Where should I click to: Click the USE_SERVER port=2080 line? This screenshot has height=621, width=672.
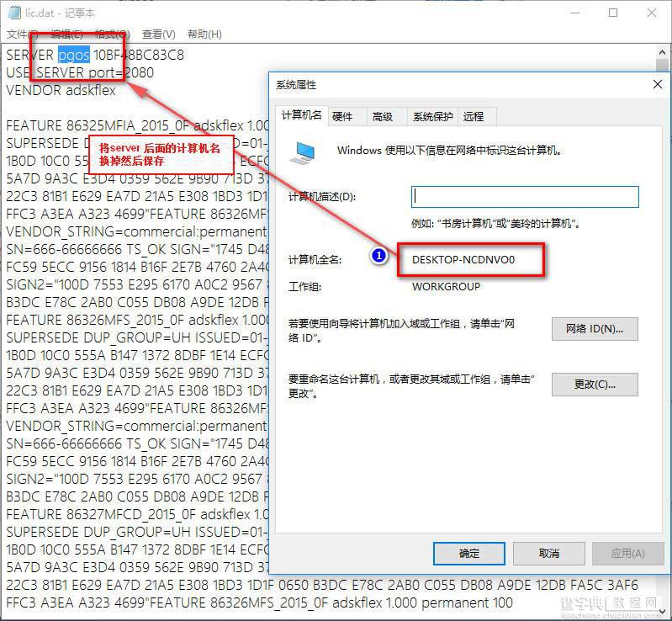point(80,72)
